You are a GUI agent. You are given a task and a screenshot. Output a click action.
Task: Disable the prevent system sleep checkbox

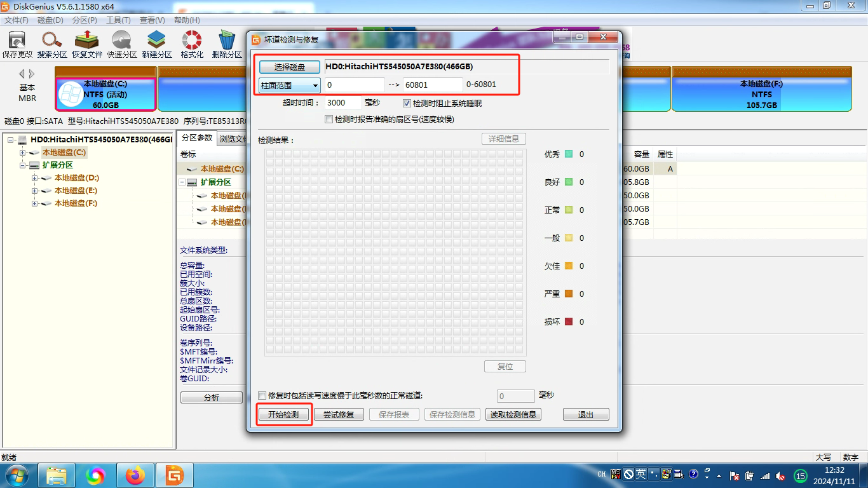click(407, 103)
